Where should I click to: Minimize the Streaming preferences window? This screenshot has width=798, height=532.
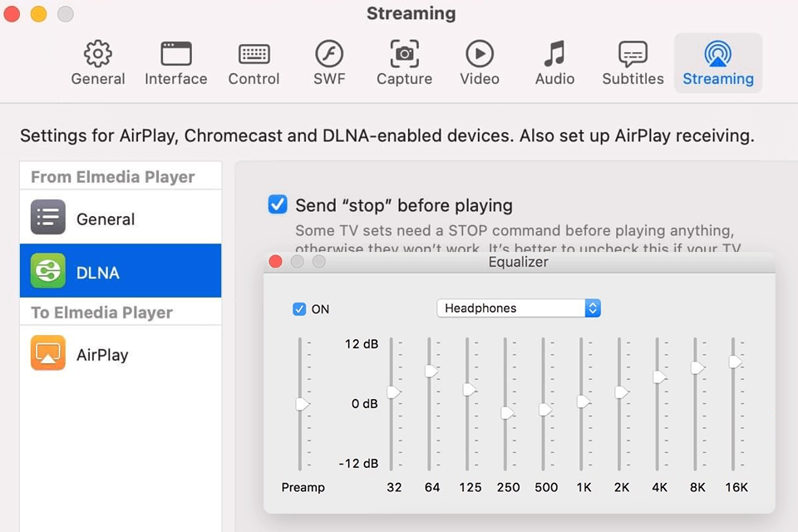[39, 14]
